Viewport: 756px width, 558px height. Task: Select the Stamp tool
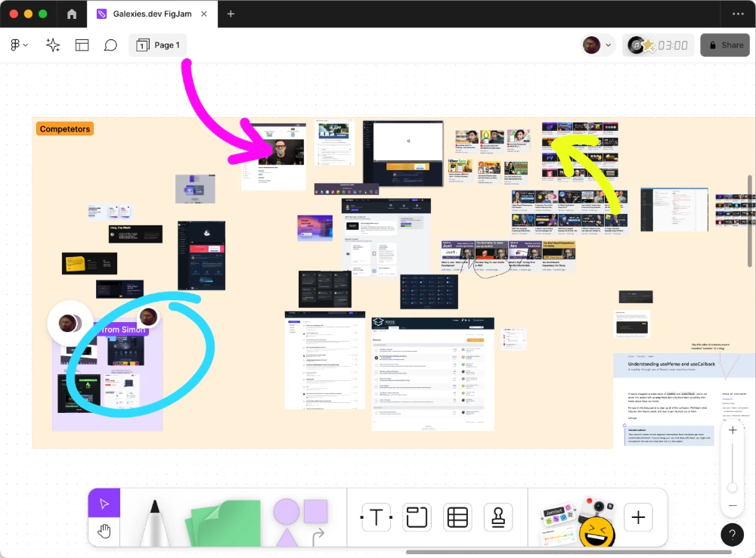[x=498, y=517]
